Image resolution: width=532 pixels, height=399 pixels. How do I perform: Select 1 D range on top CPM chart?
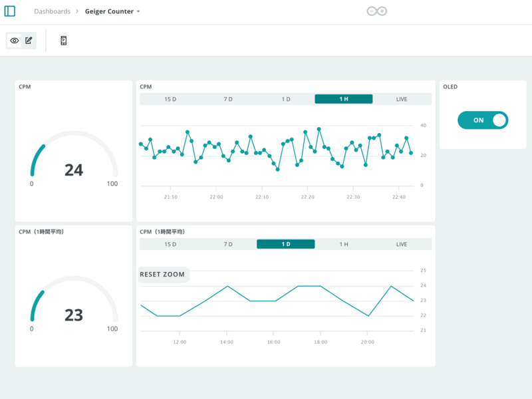[x=286, y=99]
